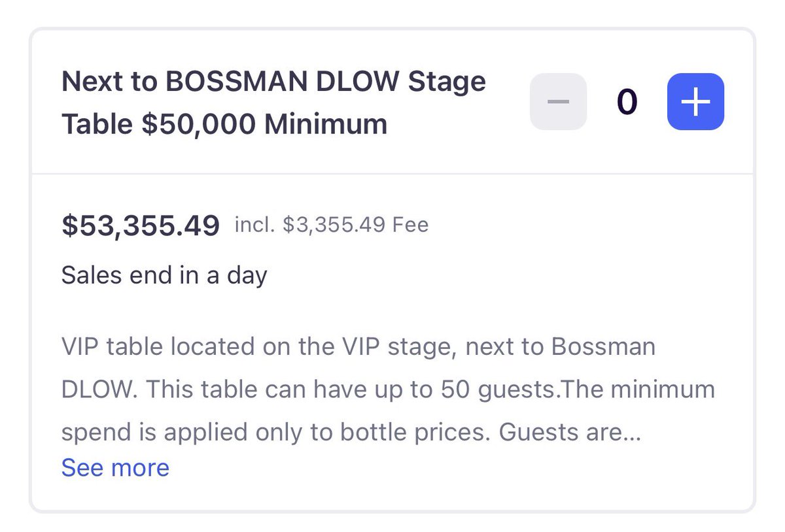Click the blue plus icon
The width and height of the screenshot is (785, 532).
695,102
